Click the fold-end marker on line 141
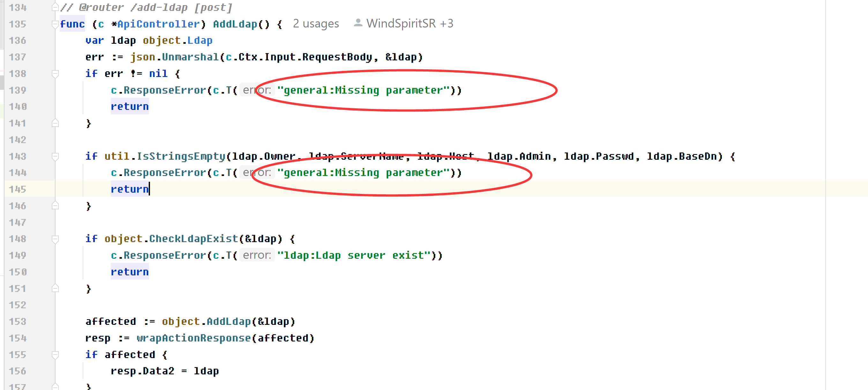Viewport: 868px width, 390px height. pos(55,123)
